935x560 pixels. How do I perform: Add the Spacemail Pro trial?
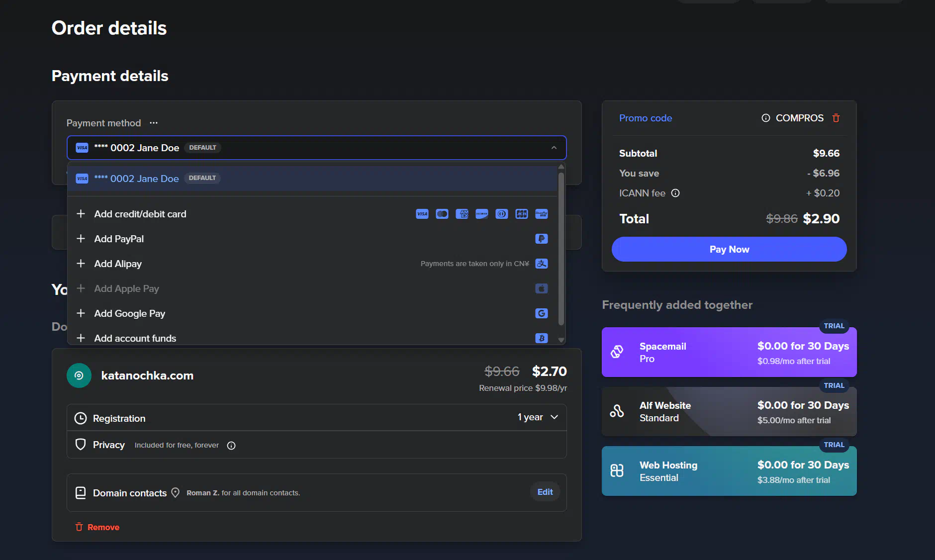tap(729, 352)
